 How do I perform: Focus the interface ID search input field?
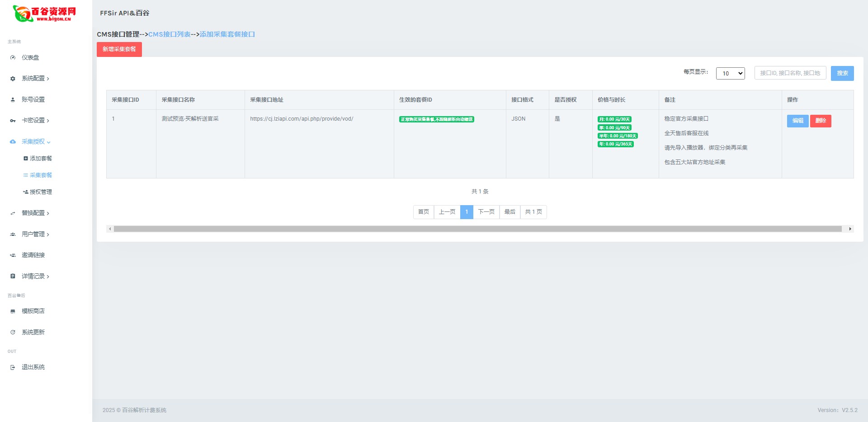pyautogui.click(x=790, y=73)
